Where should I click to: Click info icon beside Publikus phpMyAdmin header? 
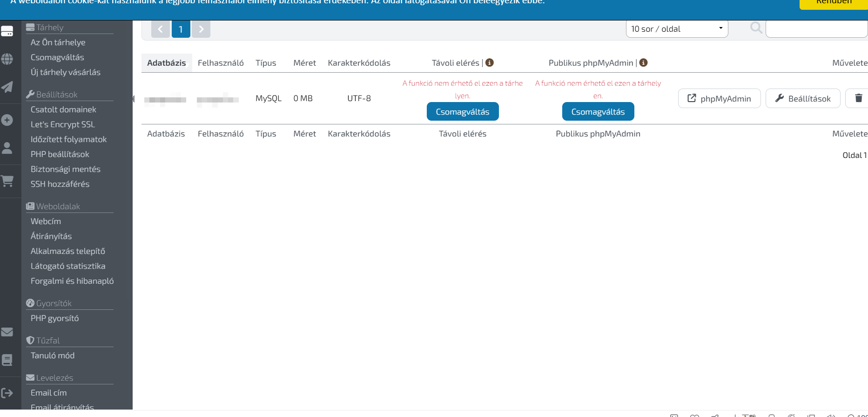[644, 62]
